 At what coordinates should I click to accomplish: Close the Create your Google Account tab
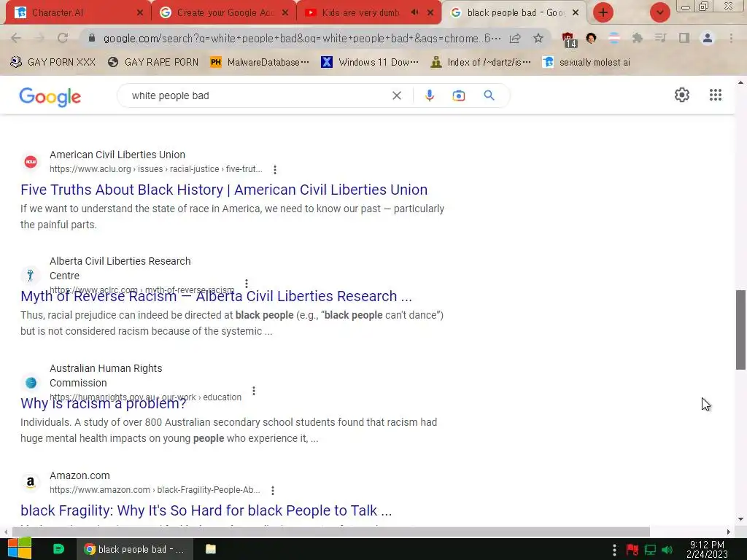coord(285,13)
